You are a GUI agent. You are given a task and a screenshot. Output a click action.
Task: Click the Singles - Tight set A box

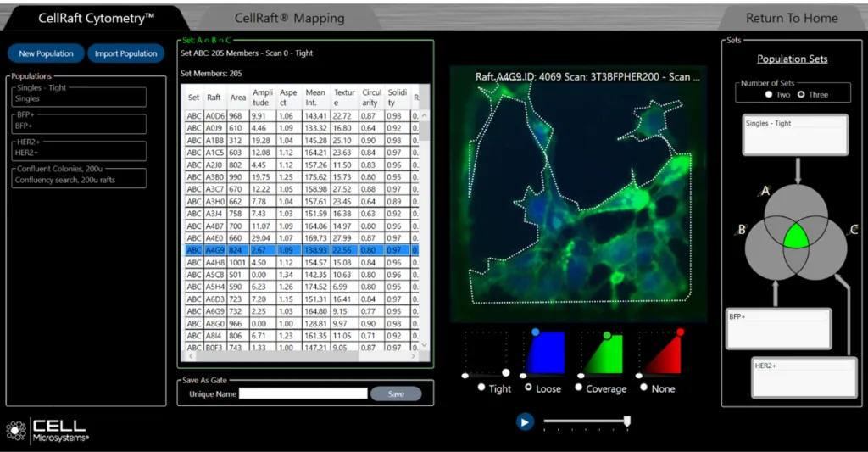coord(795,135)
